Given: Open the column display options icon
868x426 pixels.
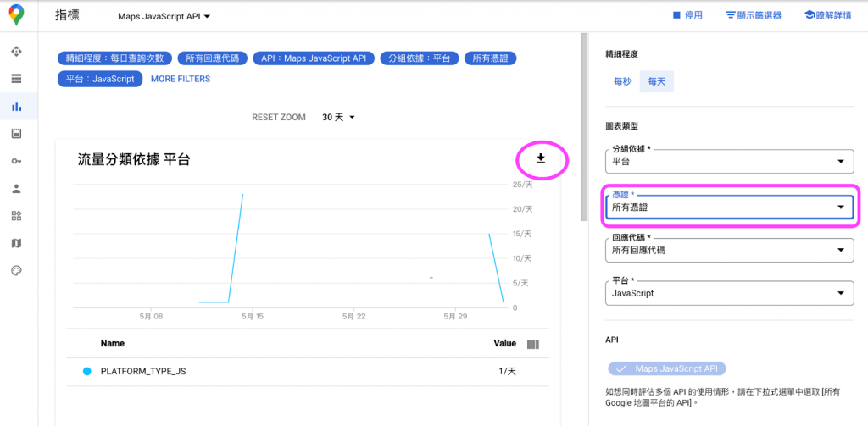Looking at the screenshot, I should coord(533,344).
